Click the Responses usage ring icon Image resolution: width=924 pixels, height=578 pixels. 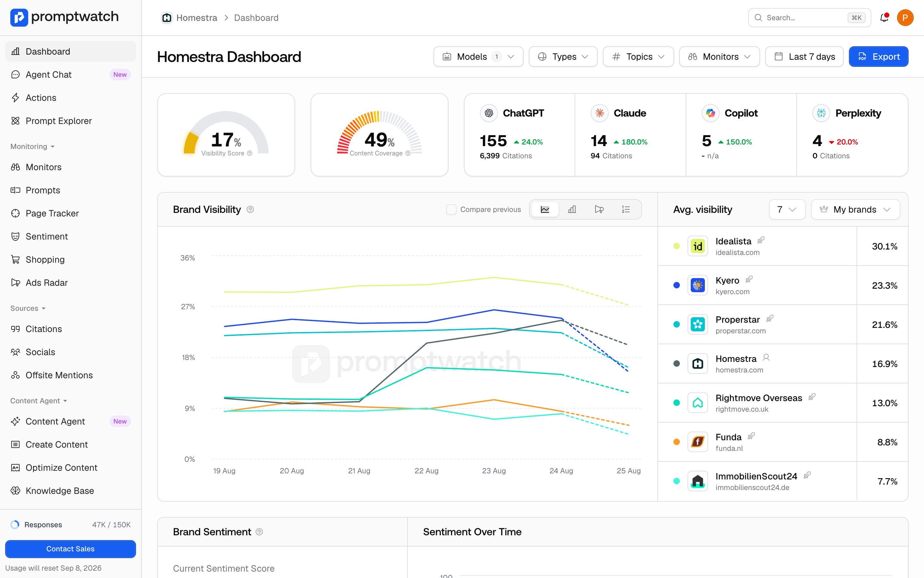point(15,524)
